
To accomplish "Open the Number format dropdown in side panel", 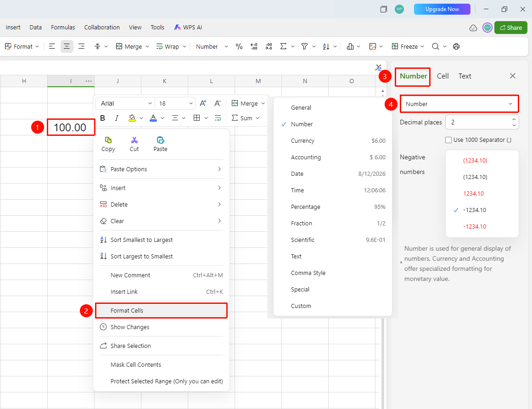I will (x=459, y=104).
